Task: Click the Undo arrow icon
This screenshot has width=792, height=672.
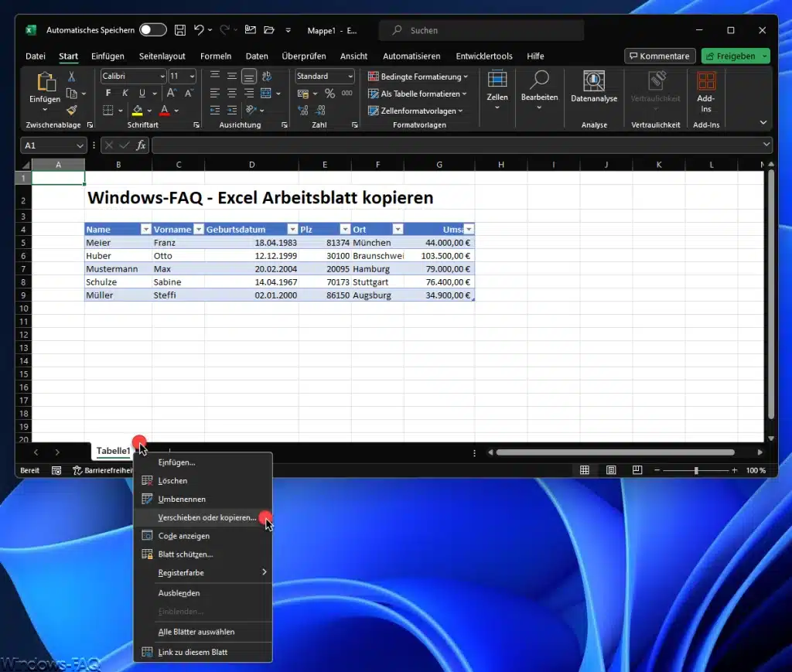Action: (199, 30)
